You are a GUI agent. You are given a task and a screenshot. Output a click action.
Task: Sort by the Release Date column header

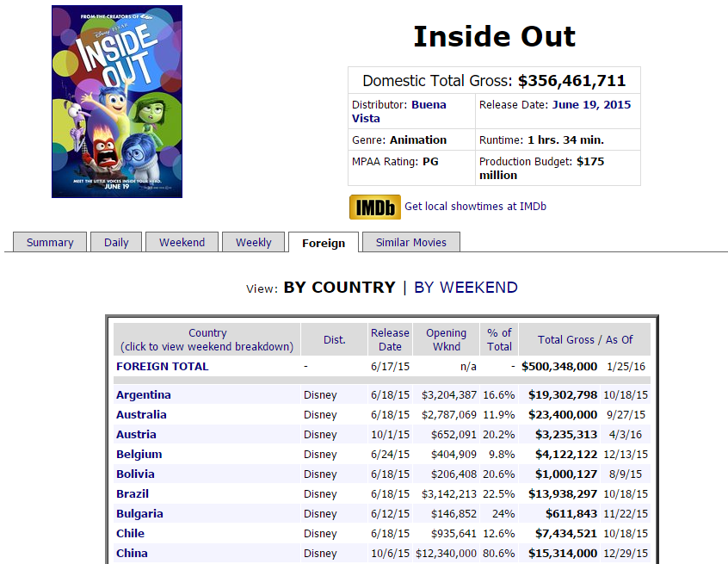390,339
